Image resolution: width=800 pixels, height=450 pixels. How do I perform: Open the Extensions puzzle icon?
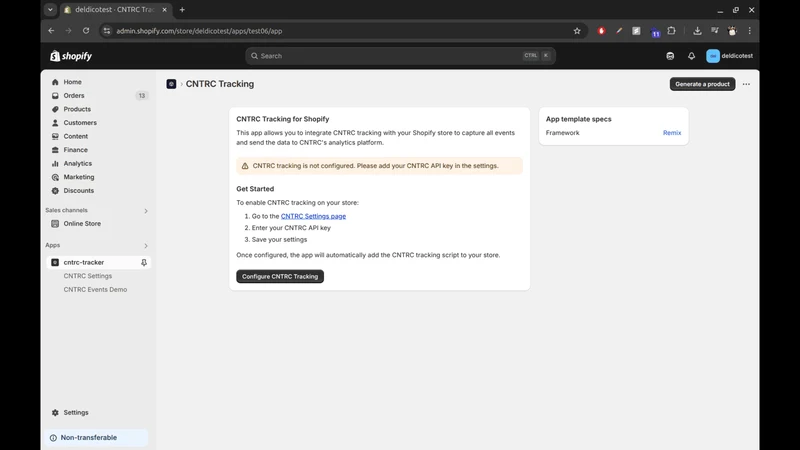671,31
